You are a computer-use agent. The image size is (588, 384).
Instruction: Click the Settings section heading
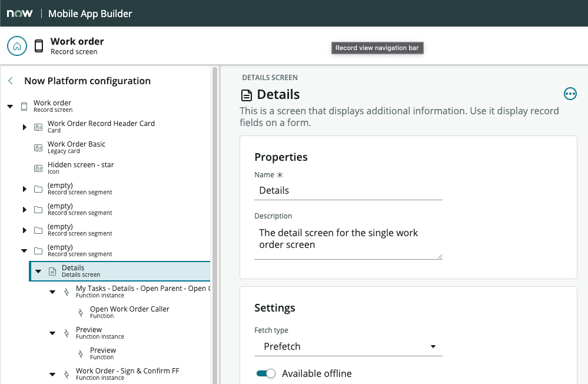(x=274, y=308)
